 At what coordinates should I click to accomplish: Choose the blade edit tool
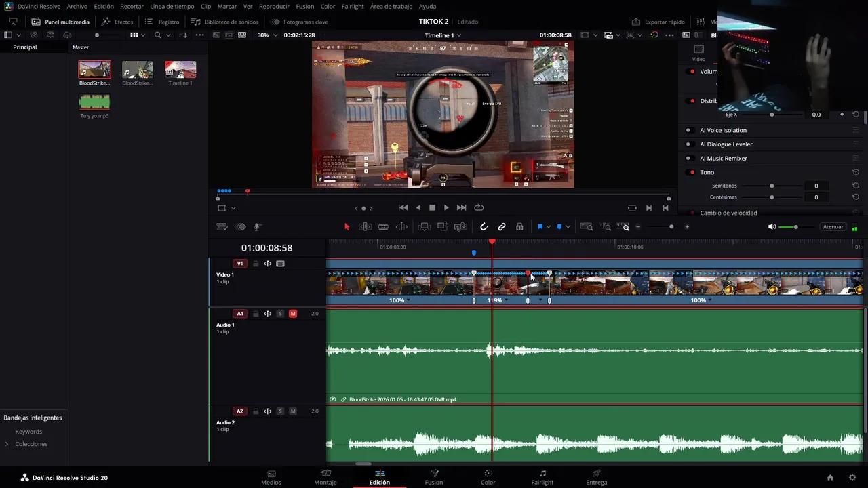tap(383, 227)
